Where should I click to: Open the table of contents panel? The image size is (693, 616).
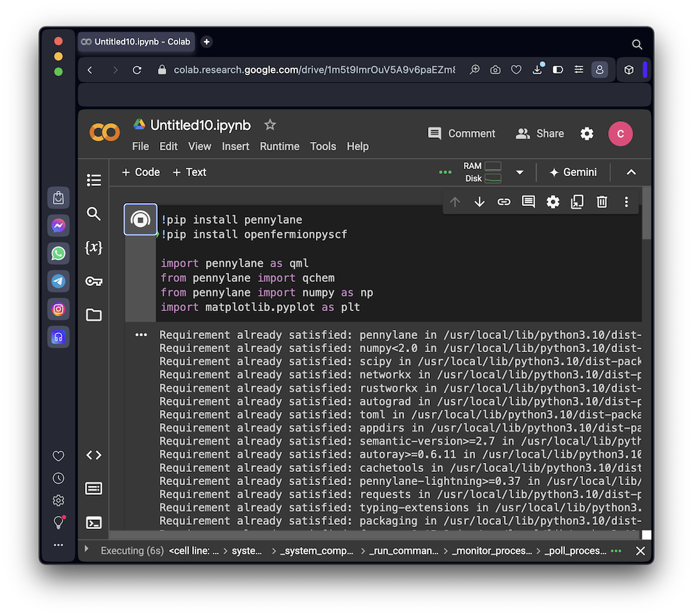tap(94, 180)
